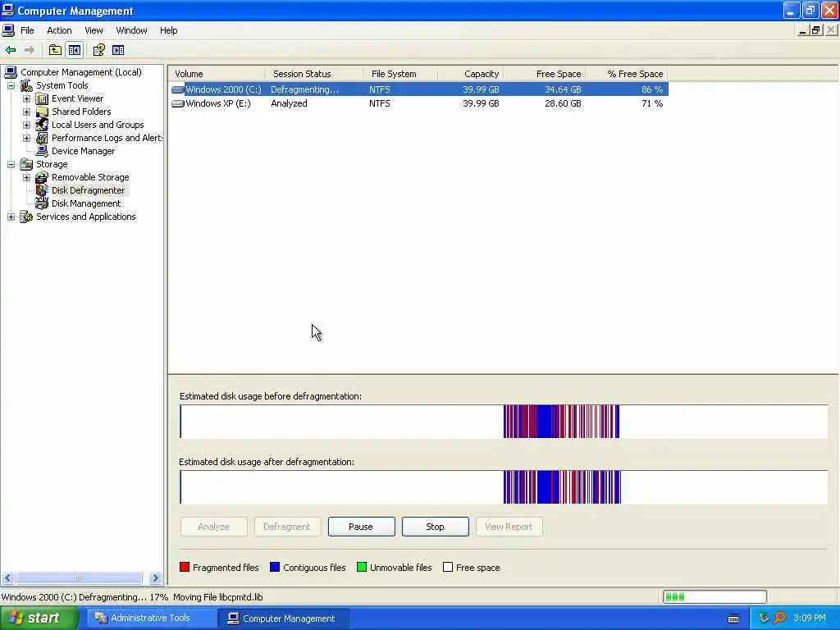Click the greyed-out View Report button

pos(509,527)
